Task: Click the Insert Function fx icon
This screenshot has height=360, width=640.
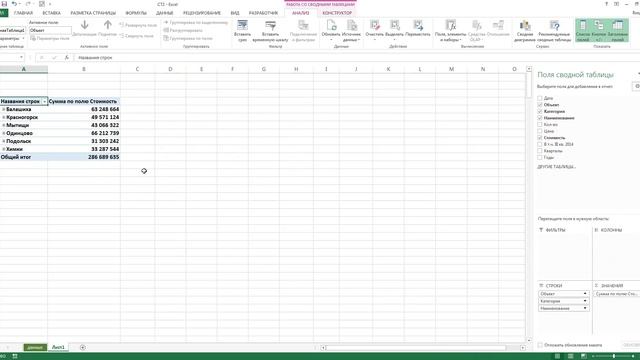Action: coord(67,58)
